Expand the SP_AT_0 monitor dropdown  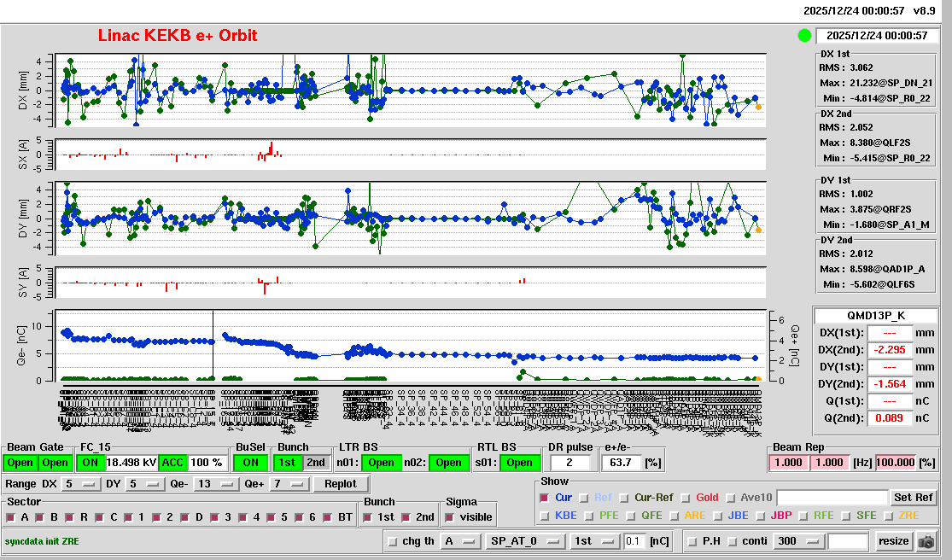(525, 541)
